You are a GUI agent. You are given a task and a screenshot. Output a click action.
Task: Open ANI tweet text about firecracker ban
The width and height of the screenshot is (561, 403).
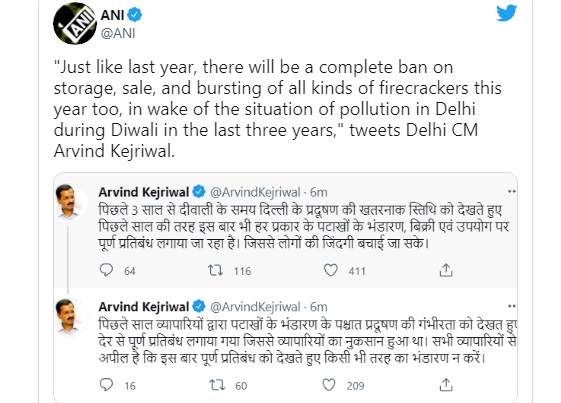(x=277, y=109)
